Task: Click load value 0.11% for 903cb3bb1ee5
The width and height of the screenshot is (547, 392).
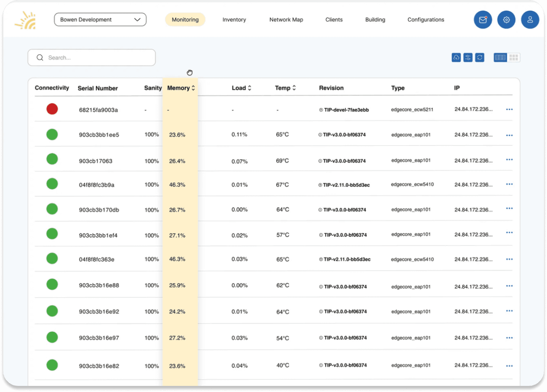Action: coord(239,135)
